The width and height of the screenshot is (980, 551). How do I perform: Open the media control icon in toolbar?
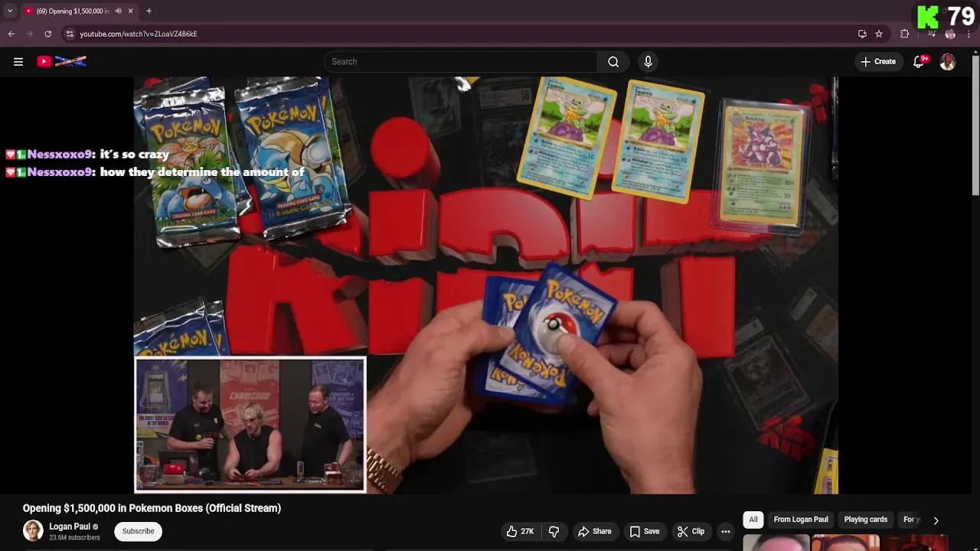pyautogui.click(x=932, y=34)
